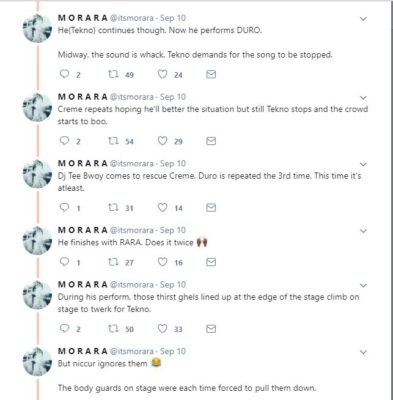Retweet the tweet about the crowd starting to boo
The image size is (393, 400).
coord(113,141)
